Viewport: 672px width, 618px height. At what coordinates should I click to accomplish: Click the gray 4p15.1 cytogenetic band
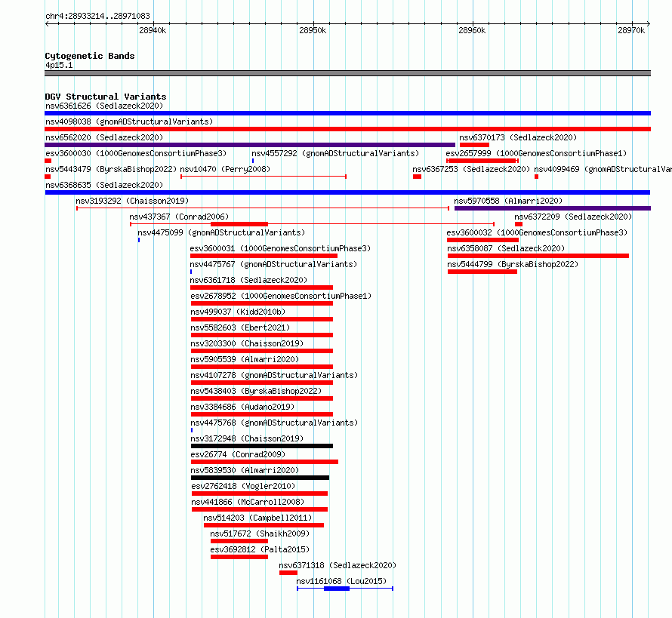tap(347, 73)
